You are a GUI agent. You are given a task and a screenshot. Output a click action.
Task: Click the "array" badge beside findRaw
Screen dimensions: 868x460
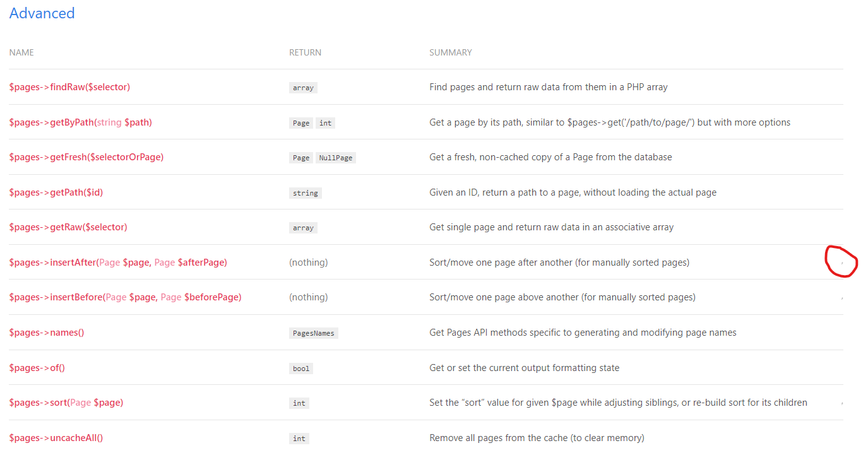[x=303, y=88]
